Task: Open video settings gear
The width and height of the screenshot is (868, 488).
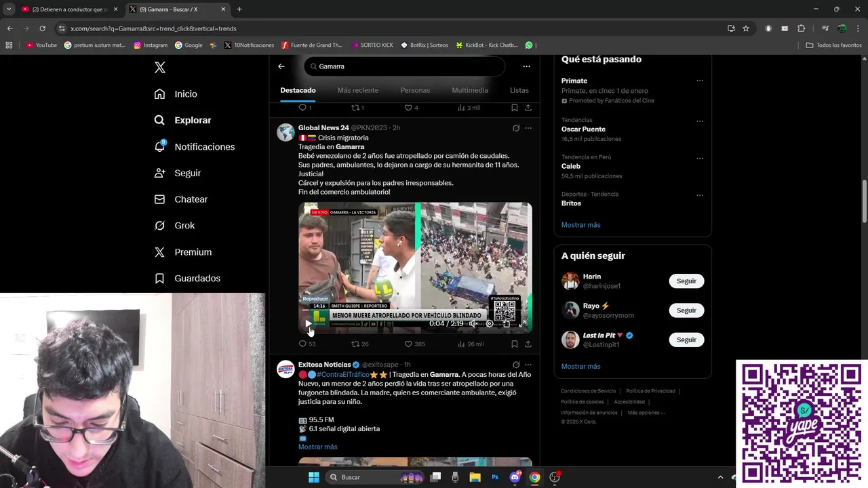Action: pyautogui.click(x=490, y=324)
